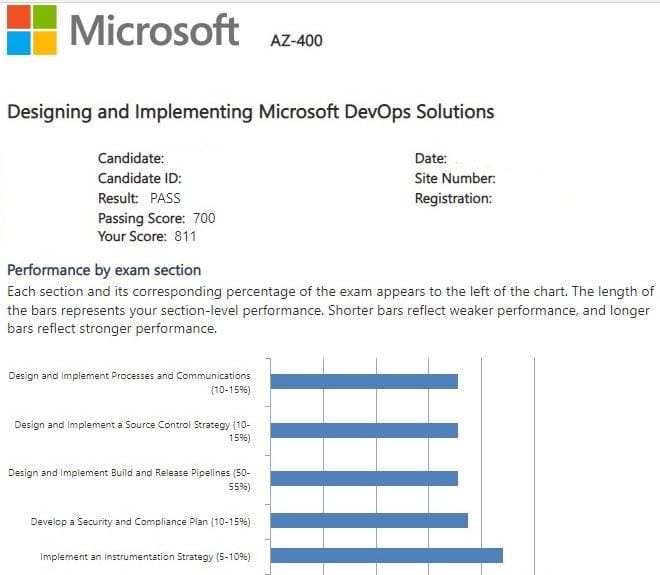
Task: Click the Date label
Action: tap(431, 158)
